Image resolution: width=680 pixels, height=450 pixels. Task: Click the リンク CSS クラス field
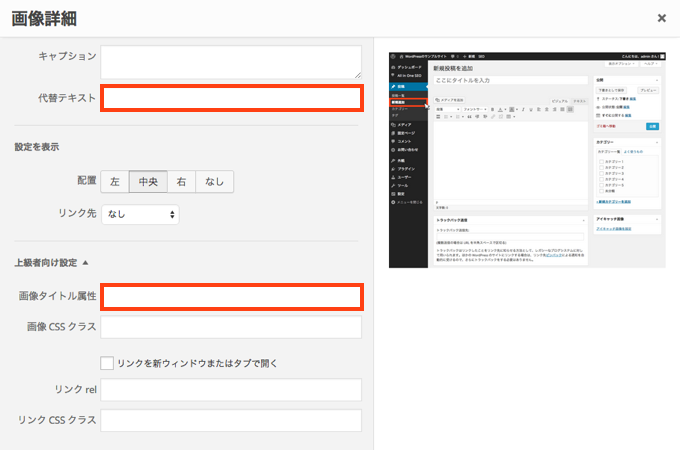tap(231, 420)
